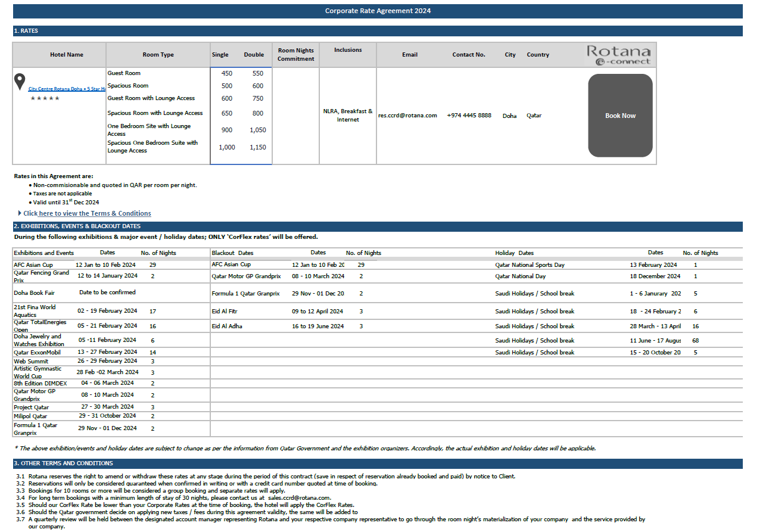Viewport: 772px width, 532px height.
Task: Open the Terms & Conditions link
Action: (x=95, y=213)
